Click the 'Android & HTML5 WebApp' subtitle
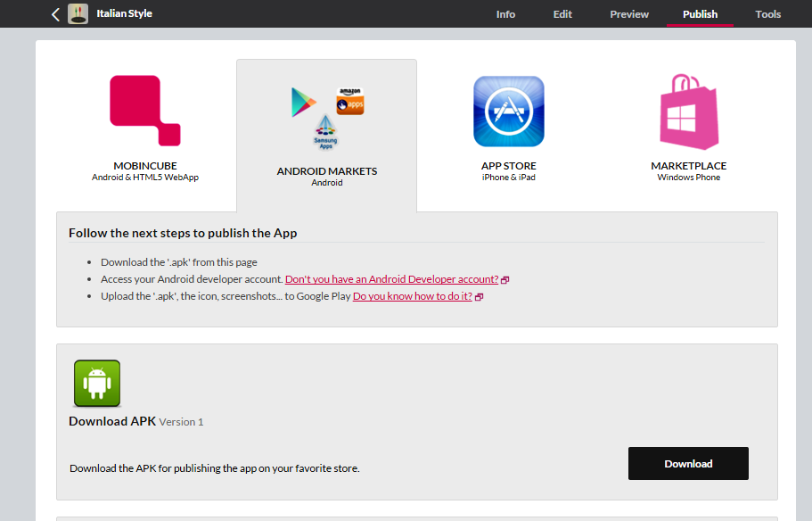Screen dimensions: 812x521 click(145, 178)
